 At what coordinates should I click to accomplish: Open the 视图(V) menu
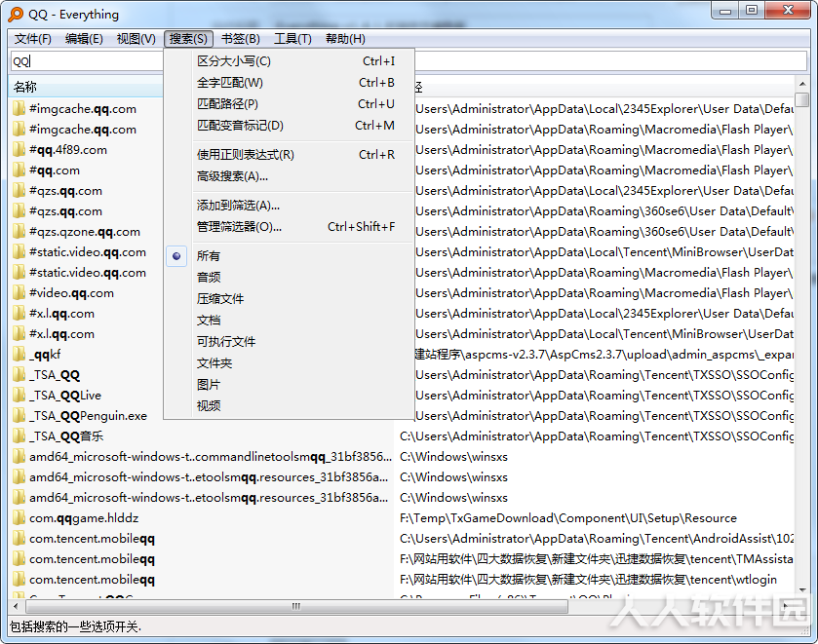(x=136, y=39)
